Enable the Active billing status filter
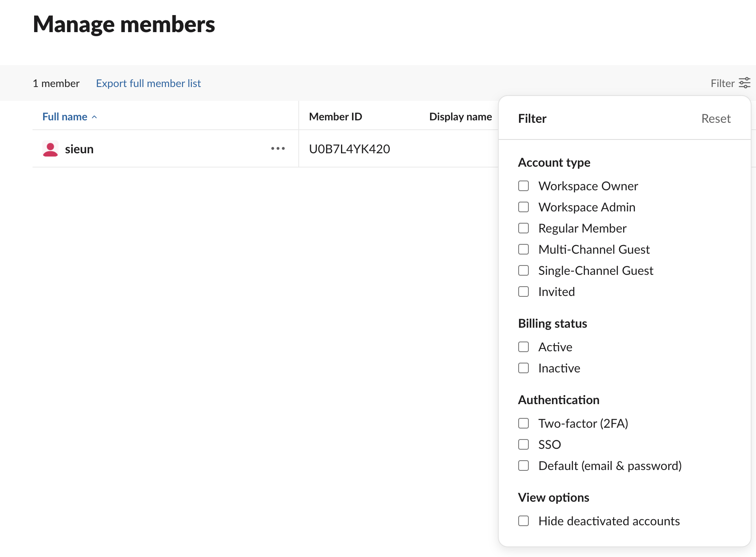Screen dimensions: 756x557 pos(524,347)
